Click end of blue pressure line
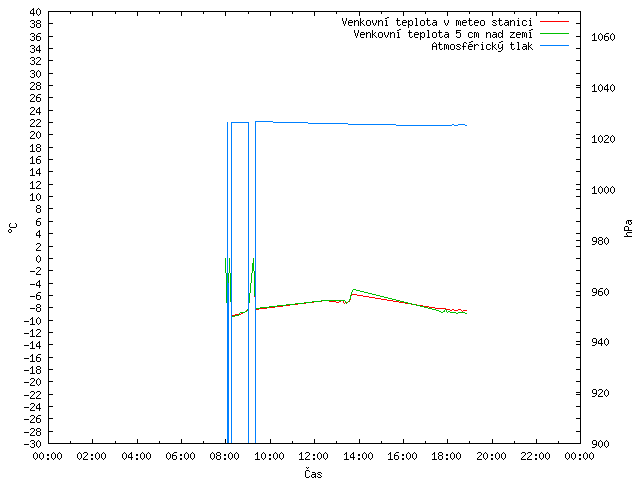640x480 pixels. coord(466,125)
